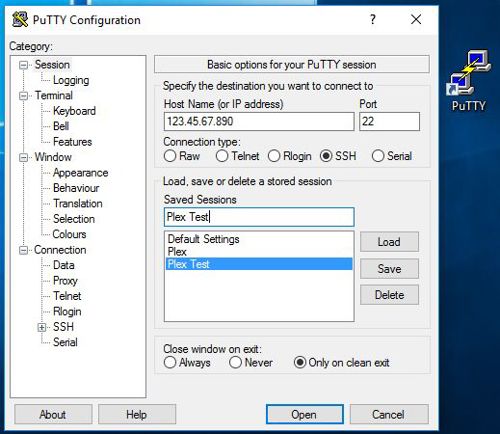The width and height of the screenshot is (500, 434).
Task: Open the Session category
Action: click(52, 65)
